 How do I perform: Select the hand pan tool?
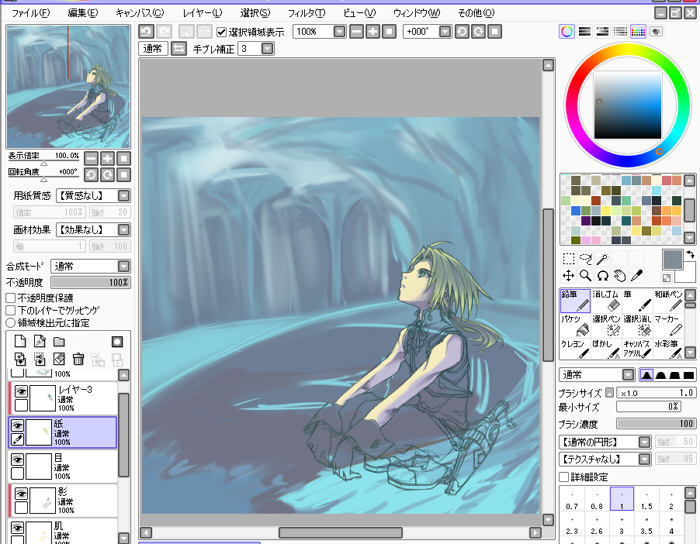click(620, 276)
